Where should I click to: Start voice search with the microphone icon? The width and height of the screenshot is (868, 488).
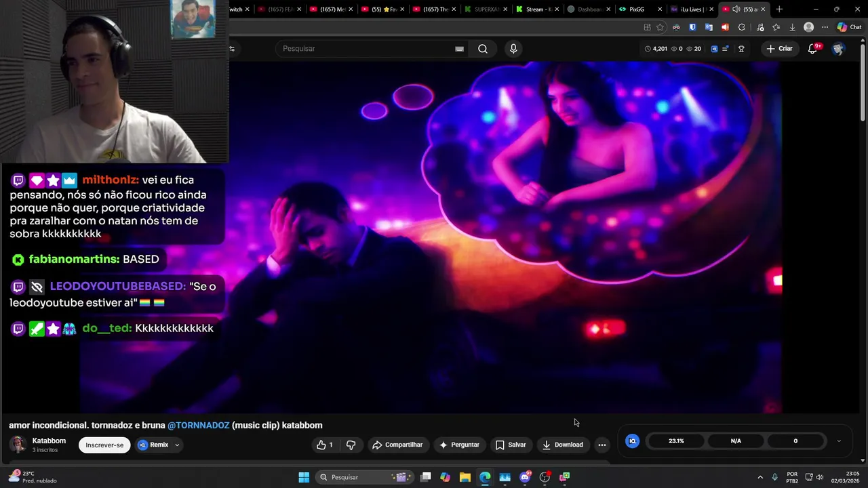coord(513,49)
